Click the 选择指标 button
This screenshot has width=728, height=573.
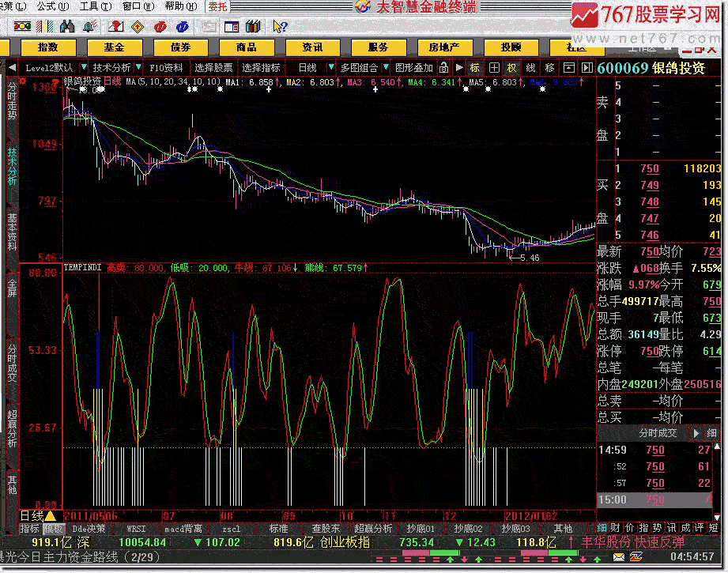(261, 68)
